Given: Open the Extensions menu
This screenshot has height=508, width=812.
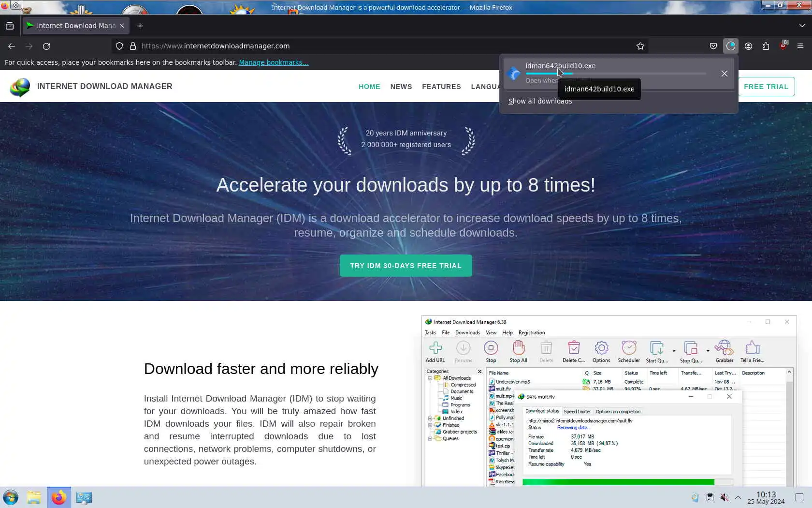Looking at the screenshot, I should (x=766, y=46).
